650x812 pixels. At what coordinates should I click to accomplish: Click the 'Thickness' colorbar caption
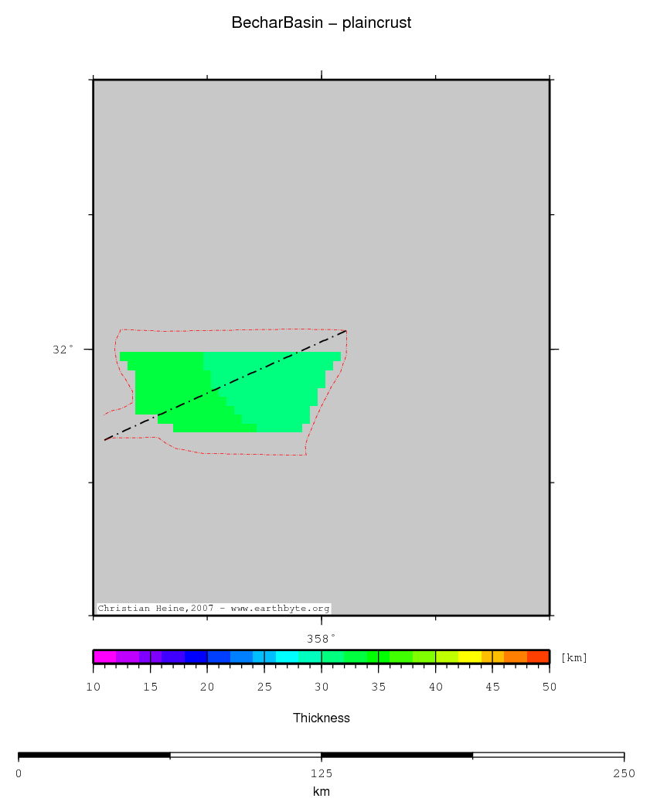point(322,718)
